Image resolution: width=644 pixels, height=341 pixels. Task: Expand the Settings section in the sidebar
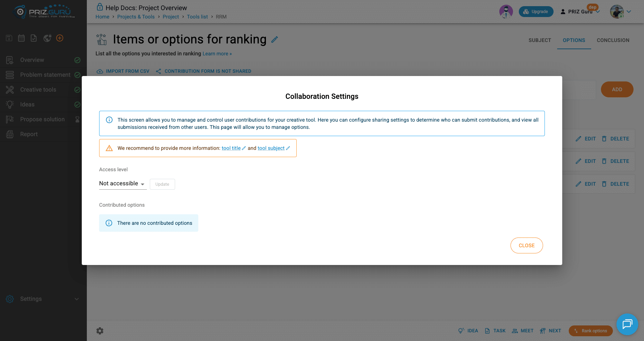tap(77, 299)
